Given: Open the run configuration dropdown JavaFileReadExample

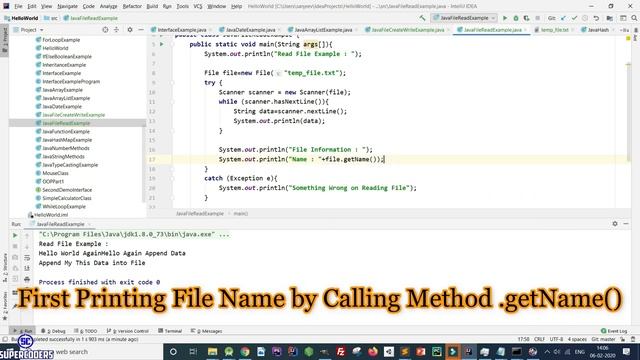Looking at the screenshot, I should point(464,18).
